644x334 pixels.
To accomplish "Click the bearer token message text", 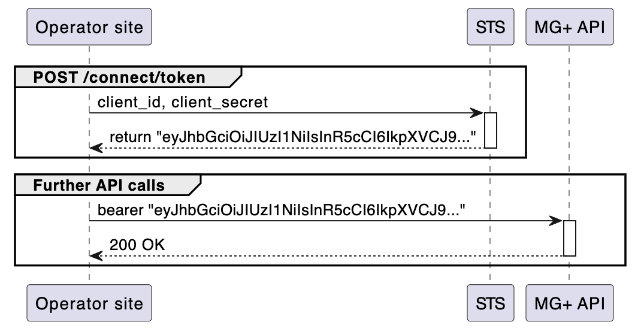I will (x=281, y=210).
